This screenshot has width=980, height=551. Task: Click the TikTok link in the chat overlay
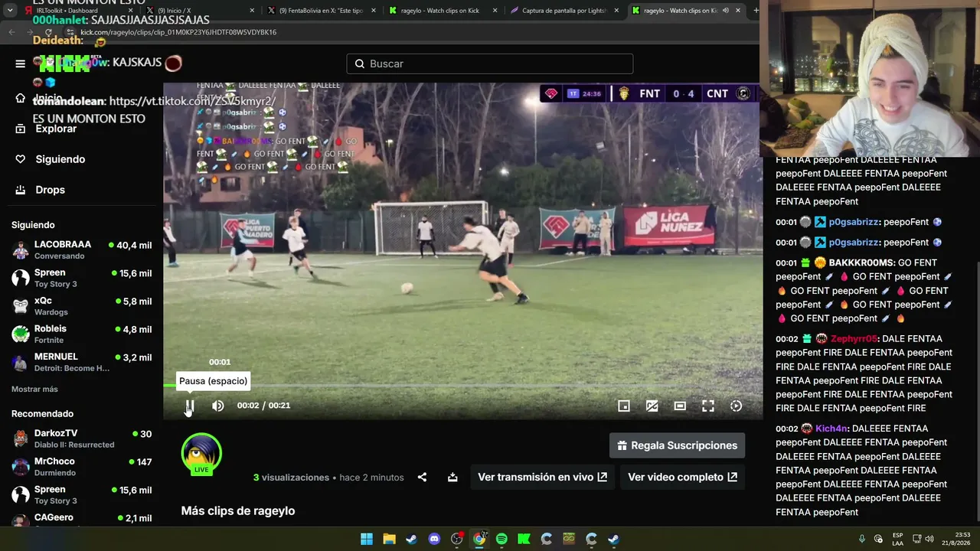pyautogui.click(x=192, y=101)
